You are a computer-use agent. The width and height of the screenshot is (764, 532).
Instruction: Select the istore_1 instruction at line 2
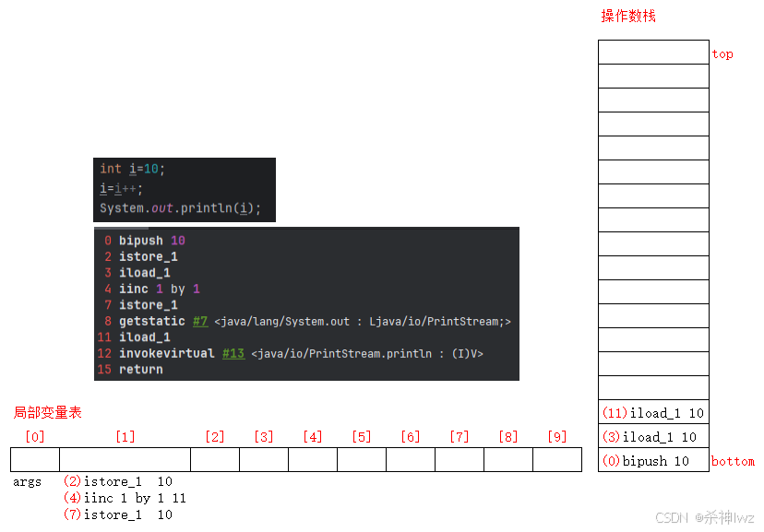coord(148,256)
